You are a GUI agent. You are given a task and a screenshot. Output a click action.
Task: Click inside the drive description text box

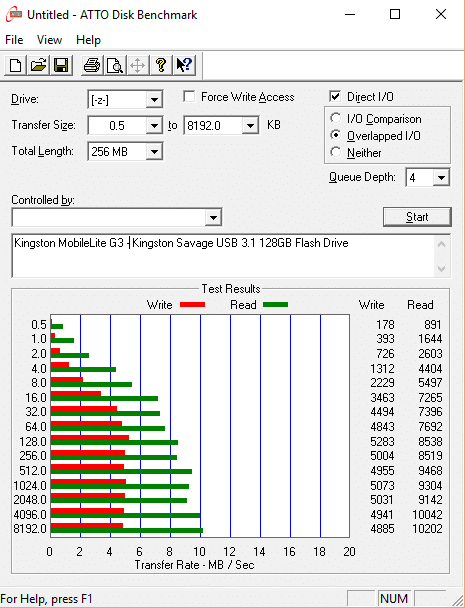225,256
